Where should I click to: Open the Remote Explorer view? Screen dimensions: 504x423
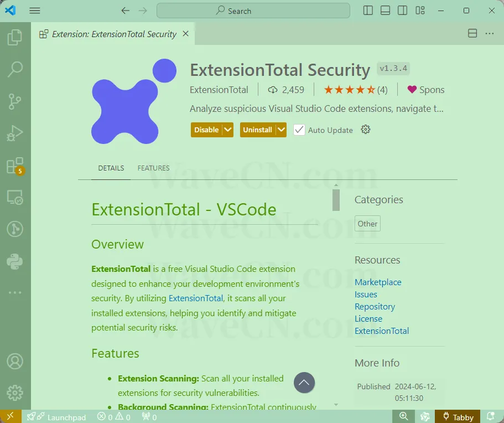click(15, 197)
